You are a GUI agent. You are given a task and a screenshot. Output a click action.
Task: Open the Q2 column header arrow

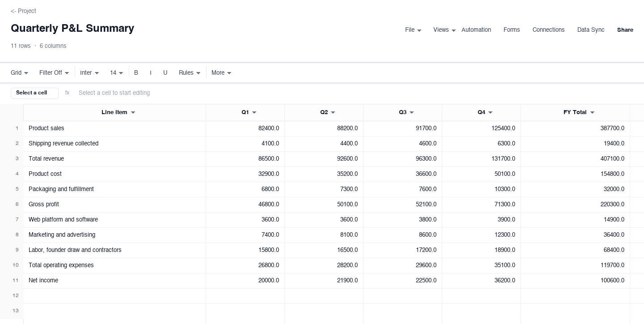tap(333, 113)
